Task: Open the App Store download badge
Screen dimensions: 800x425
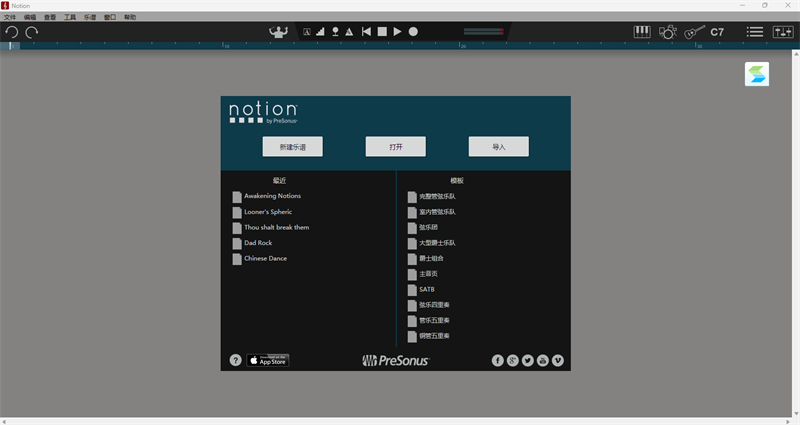Action: (268, 360)
